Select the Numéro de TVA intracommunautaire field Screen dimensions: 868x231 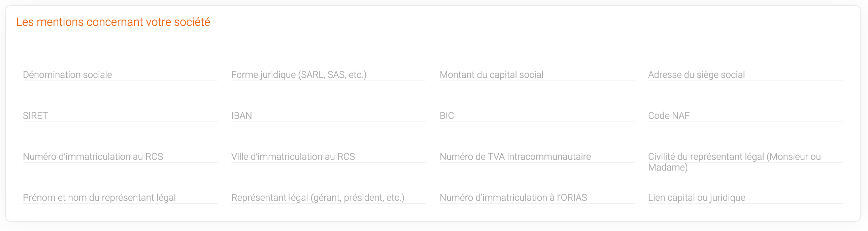tap(537, 157)
